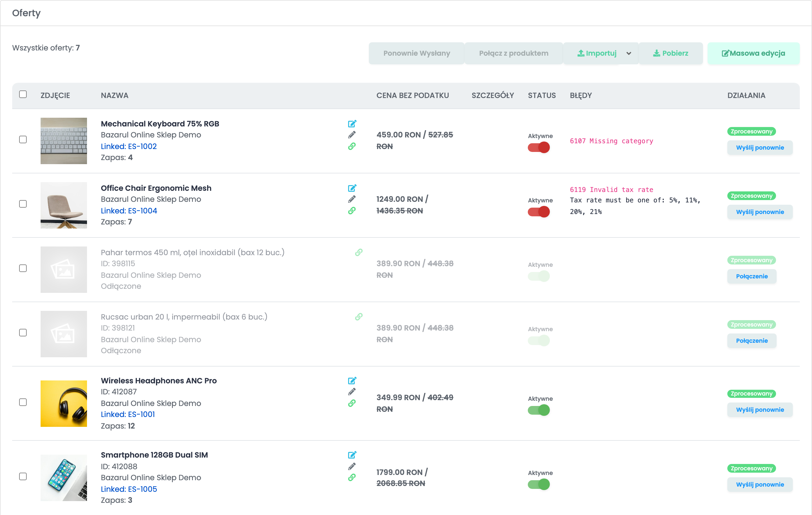The height and width of the screenshot is (515, 812).
Task: Click Pobierz download button
Action: tap(671, 53)
